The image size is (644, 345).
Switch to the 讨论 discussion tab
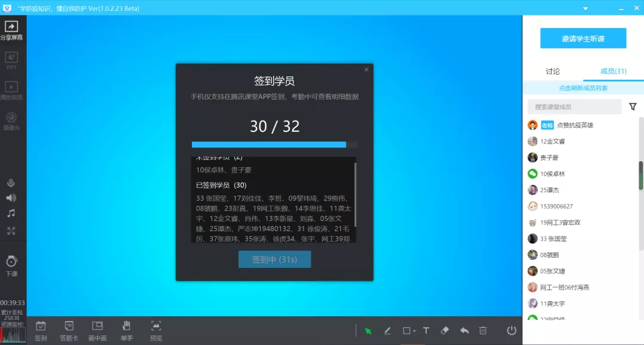click(x=553, y=72)
